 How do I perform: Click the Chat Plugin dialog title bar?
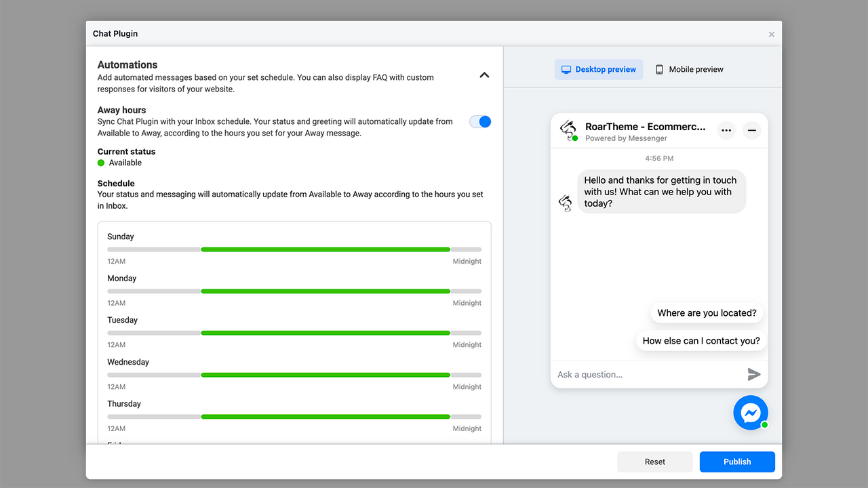click(271, 33)
